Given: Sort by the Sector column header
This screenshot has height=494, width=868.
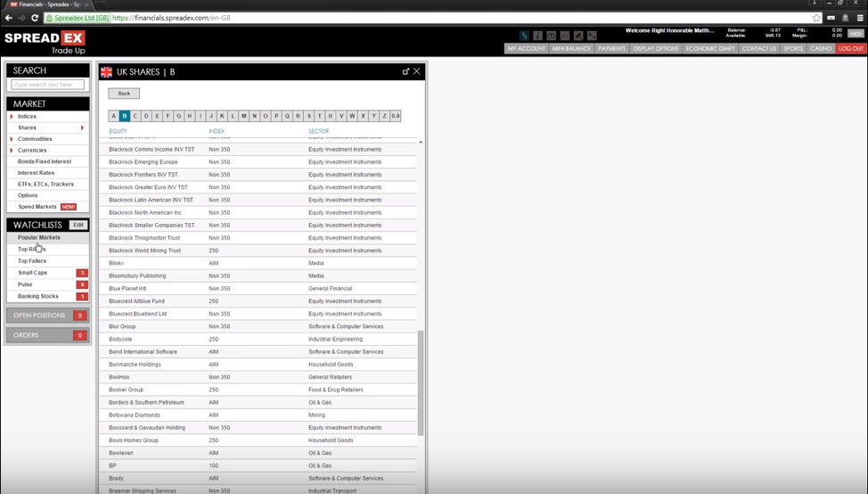Looking at the screenshot, I should click(318, 131).
